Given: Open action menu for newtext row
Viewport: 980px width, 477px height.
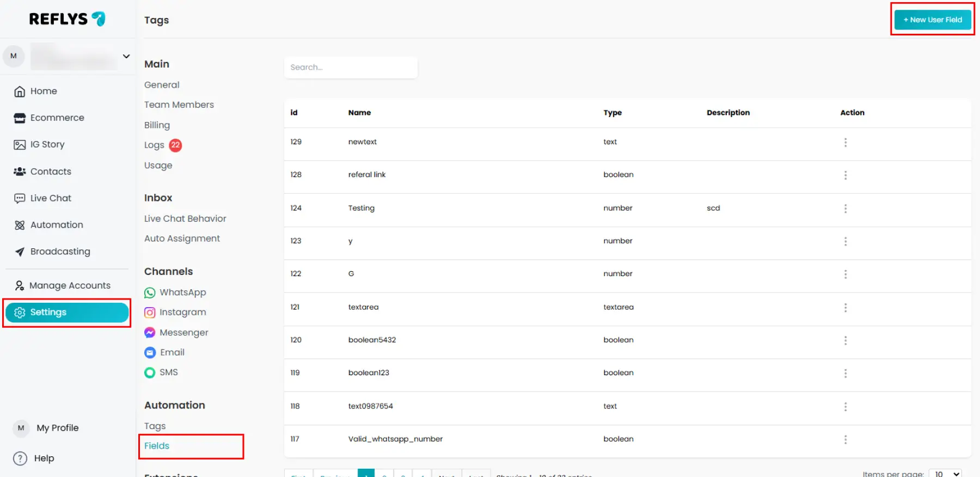Looking at the screenshot, I should (845, 142).
